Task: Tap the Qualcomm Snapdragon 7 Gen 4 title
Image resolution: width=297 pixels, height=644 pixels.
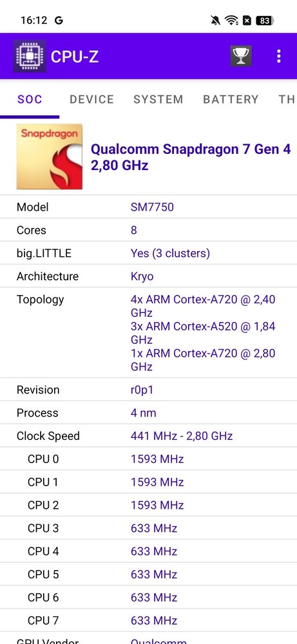Action: (x=191, y=157)
